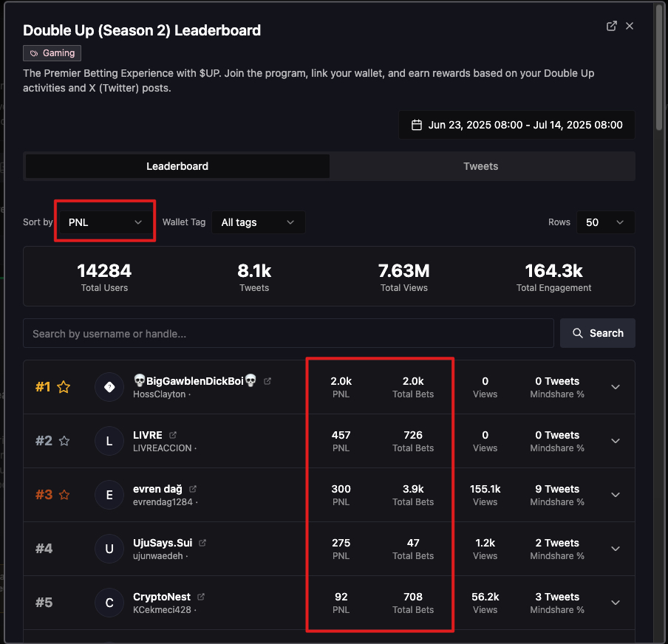Open LIVRE external profile link icon
This screenshot has width=668, height=644.
172,435
